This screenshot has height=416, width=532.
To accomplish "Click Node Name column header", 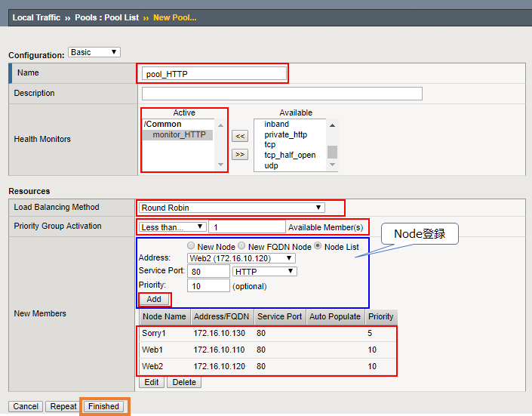I will [x=165, y=316].
